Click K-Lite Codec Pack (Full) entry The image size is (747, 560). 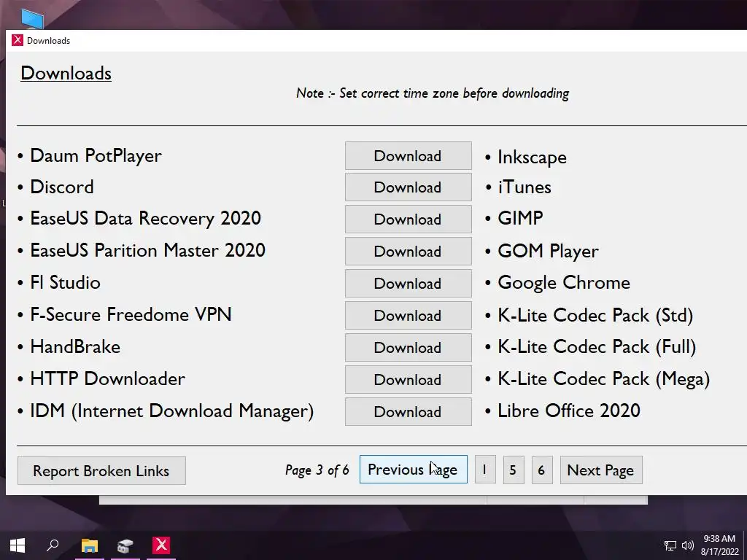click(597, 346)
